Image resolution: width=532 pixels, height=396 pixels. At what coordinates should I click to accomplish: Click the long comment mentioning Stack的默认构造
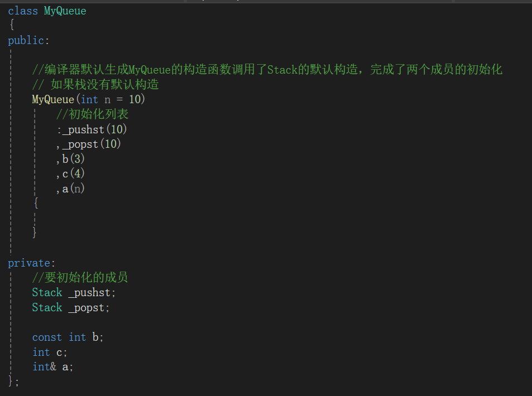(x=267, y=70)
